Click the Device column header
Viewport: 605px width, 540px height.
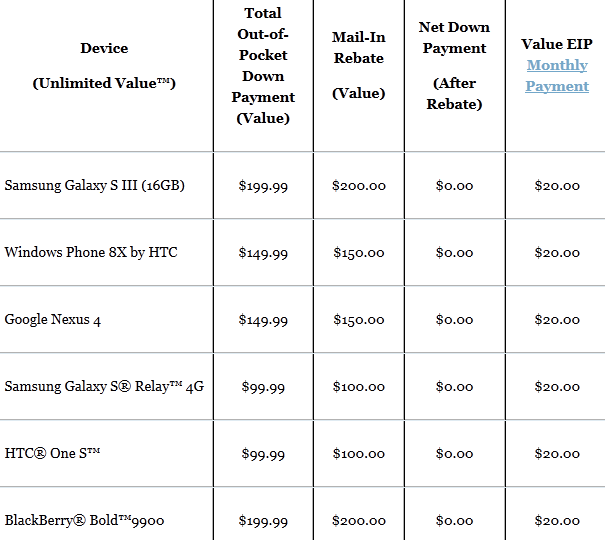click(x=104, y=49)
